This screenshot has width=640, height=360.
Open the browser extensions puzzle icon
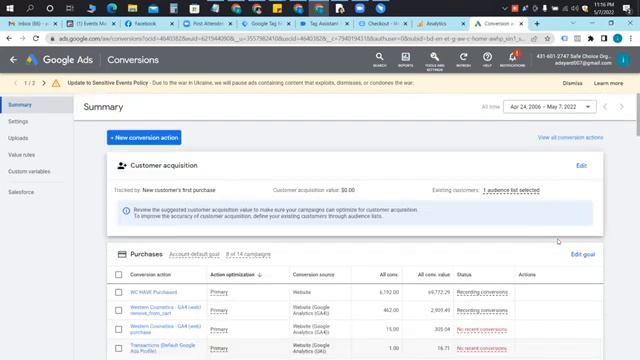tap(590, 38)
